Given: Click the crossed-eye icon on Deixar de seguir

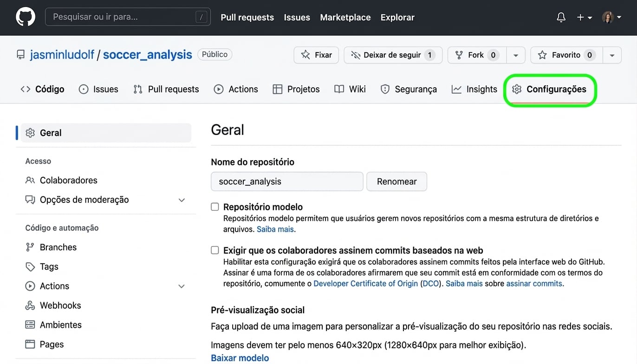Looking at the screenshot, I should (x=356, y=55).
